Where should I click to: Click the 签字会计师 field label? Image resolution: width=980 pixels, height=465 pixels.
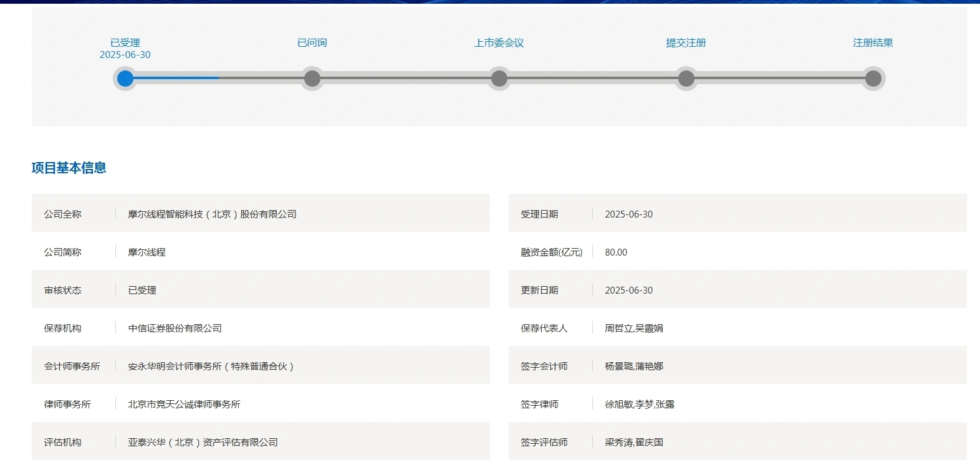point(544,366)
